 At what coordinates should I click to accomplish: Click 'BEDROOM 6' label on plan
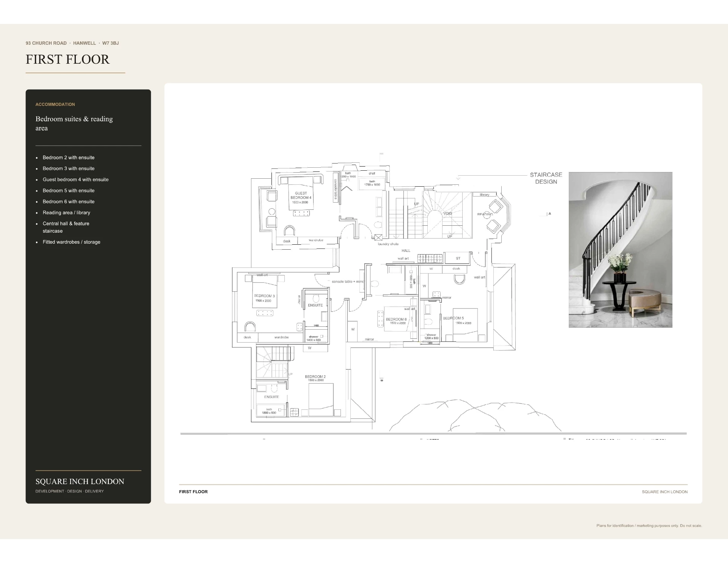point(396,319)
